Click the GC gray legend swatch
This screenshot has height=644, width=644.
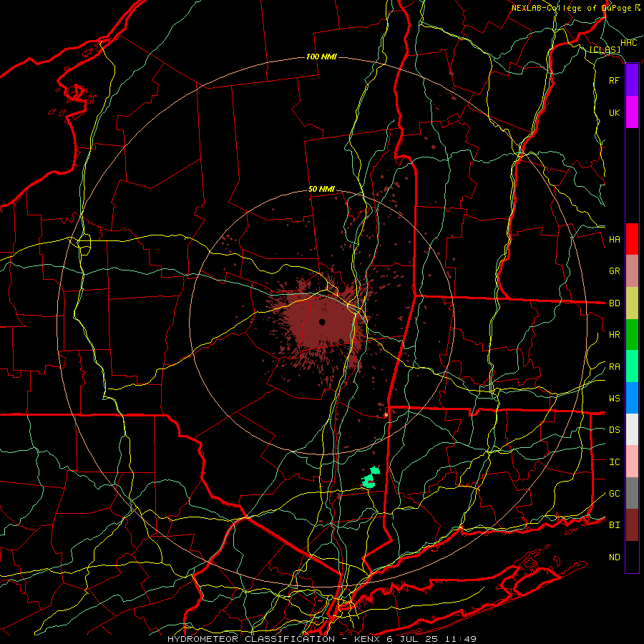632,493
